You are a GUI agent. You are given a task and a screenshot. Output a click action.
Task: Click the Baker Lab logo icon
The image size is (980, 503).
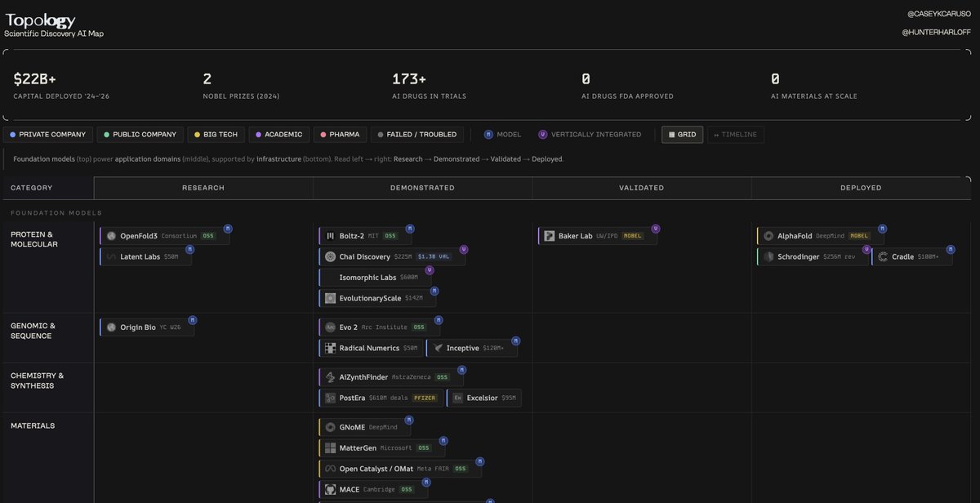pyautogui.click(x=550, y=236)
